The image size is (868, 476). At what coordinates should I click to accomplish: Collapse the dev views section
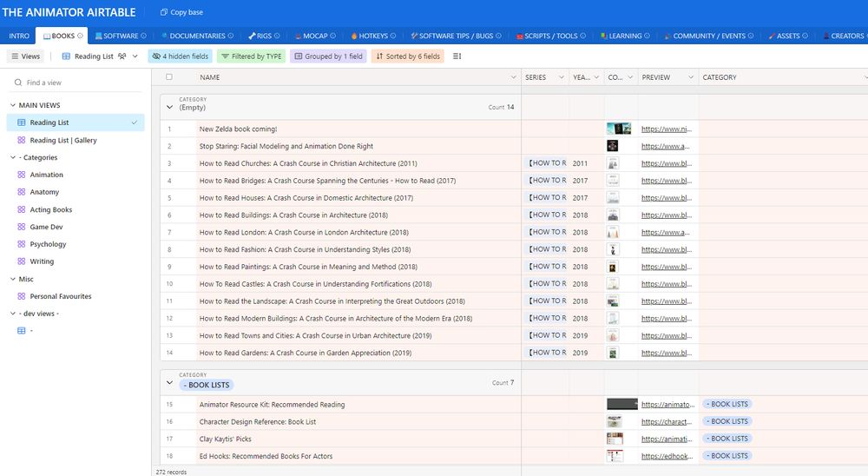[x=13, y=313]
